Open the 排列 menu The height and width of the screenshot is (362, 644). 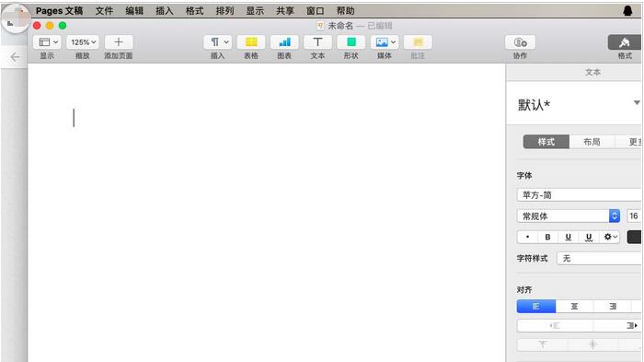point(224,11)
